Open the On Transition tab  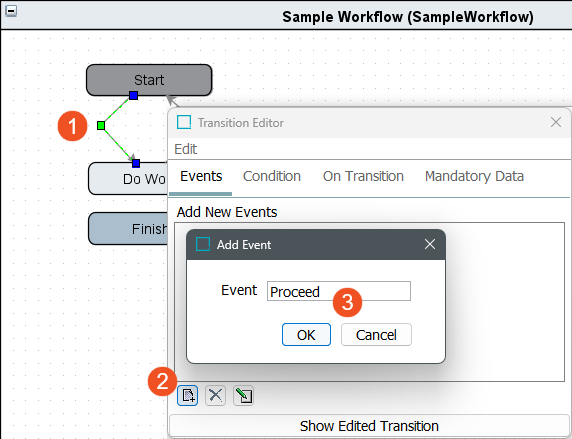363,176
